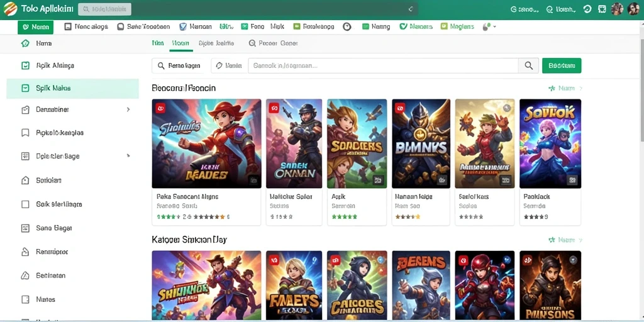Open the MINSONS game cover thumbnail
Image resolution: width=644 pixels, height=322 pixels.
point(550,286)
